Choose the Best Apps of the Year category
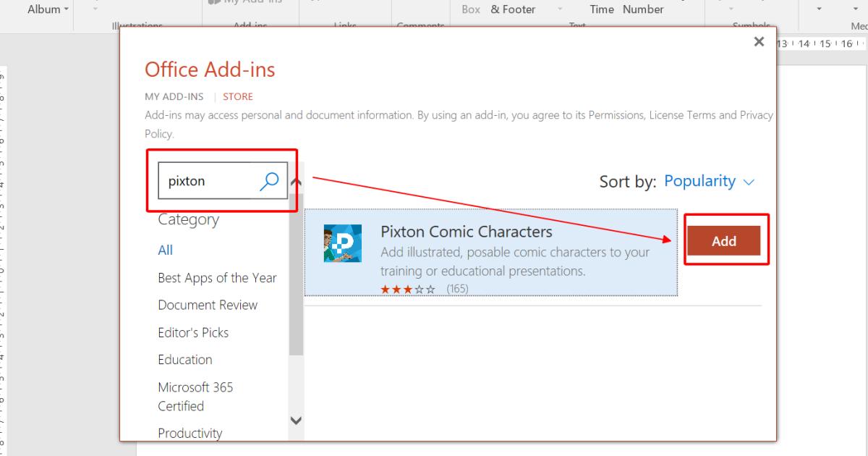Screen dimensions: 868x456 tap(216, 278)
